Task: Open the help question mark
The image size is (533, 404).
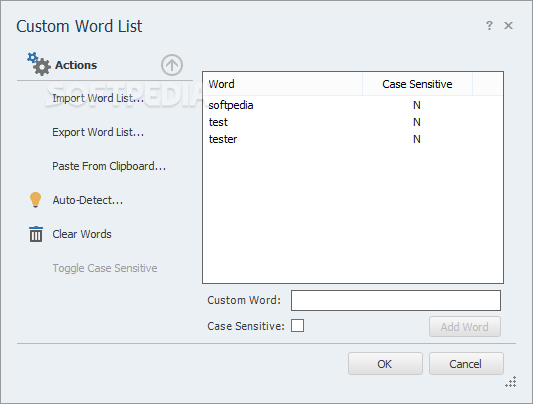Action: pos(489,25)
